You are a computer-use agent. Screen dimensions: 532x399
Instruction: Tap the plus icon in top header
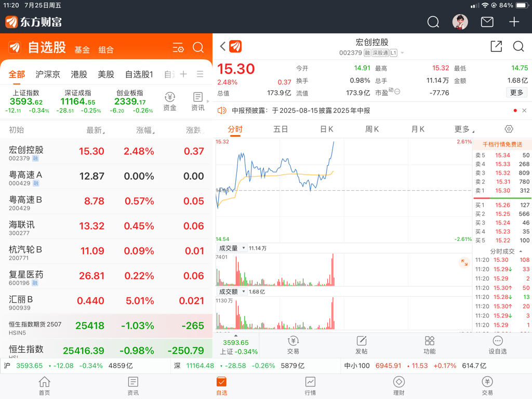pyautogui.click(x=514, y=22)
